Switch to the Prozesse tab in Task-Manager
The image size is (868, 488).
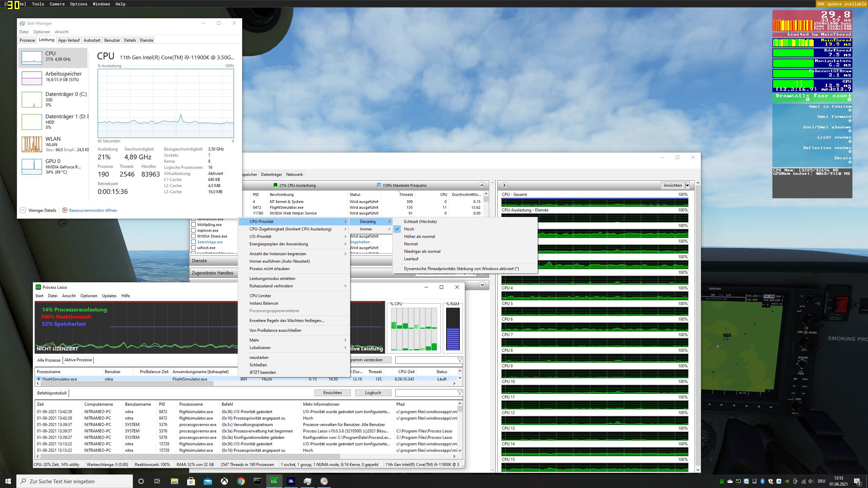[x=27, y=40]
